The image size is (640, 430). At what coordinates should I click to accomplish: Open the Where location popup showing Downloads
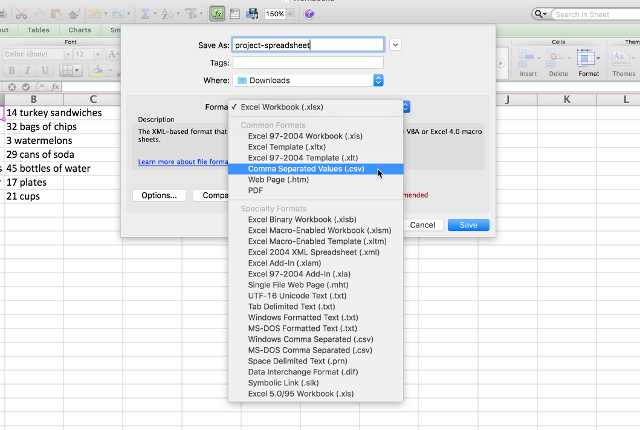(x=308, y=80)
